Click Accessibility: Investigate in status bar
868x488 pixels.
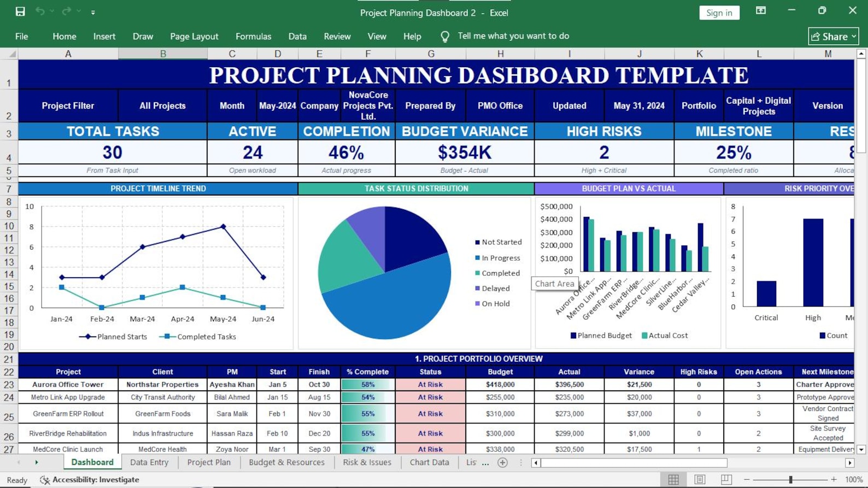pos(90,480)
